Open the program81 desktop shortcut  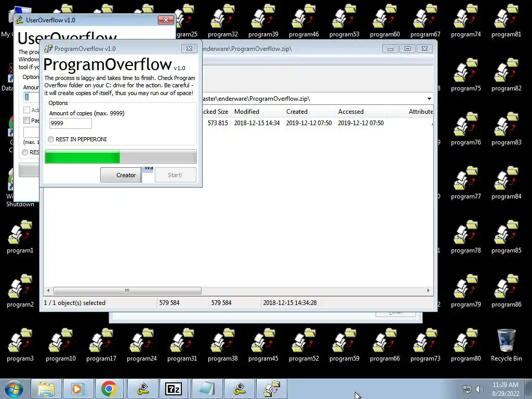click(506, 21)
